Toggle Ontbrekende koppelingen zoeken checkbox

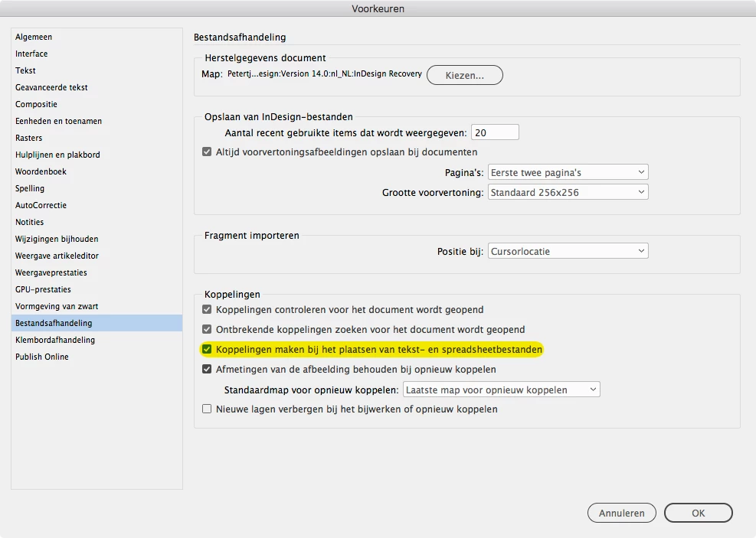click(x=207, y=329)
